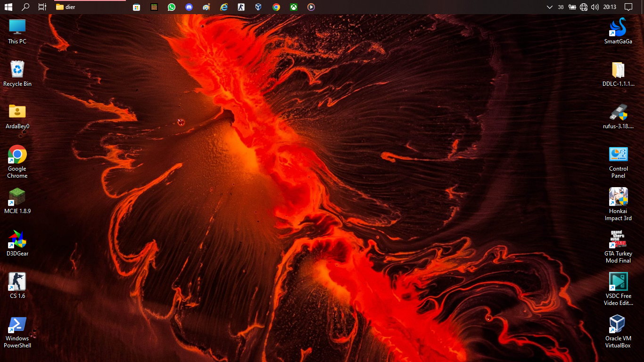Image resolution: width=644 pixels, height=362 pixels.
Task: Open Paint palette icon in taskbar
Action: tap(206, 7)
